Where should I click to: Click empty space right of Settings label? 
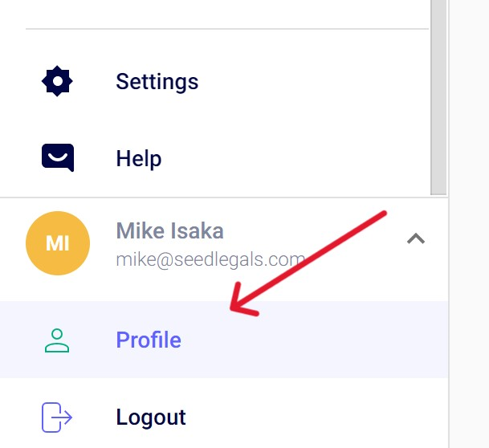321,81
